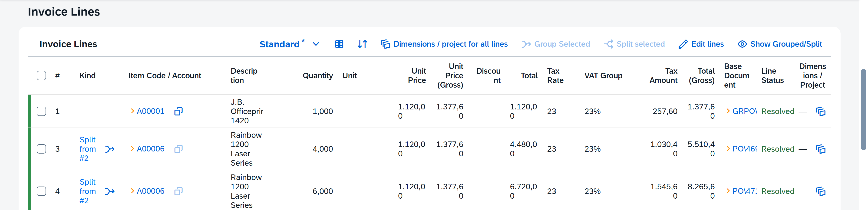The height and width of the screenshot is (210, 868).
Task: Click Resolved status in line 1
Action: tap(778, 111)
